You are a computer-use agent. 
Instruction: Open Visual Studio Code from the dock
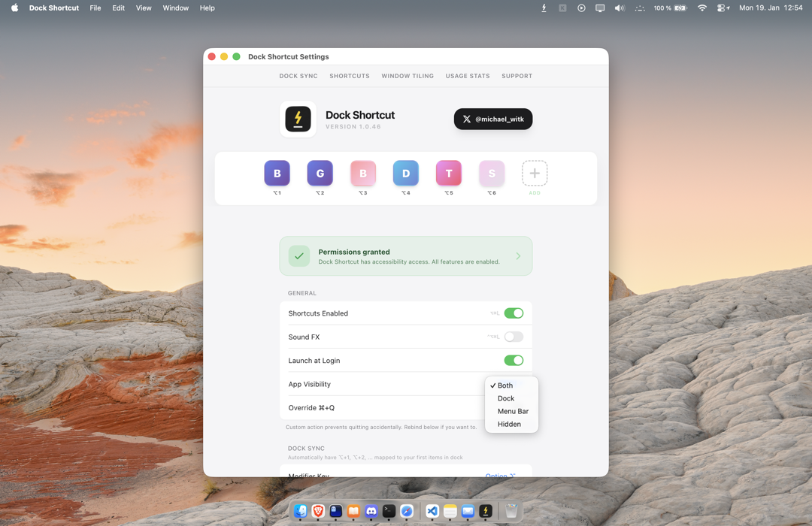coord(432,512)
